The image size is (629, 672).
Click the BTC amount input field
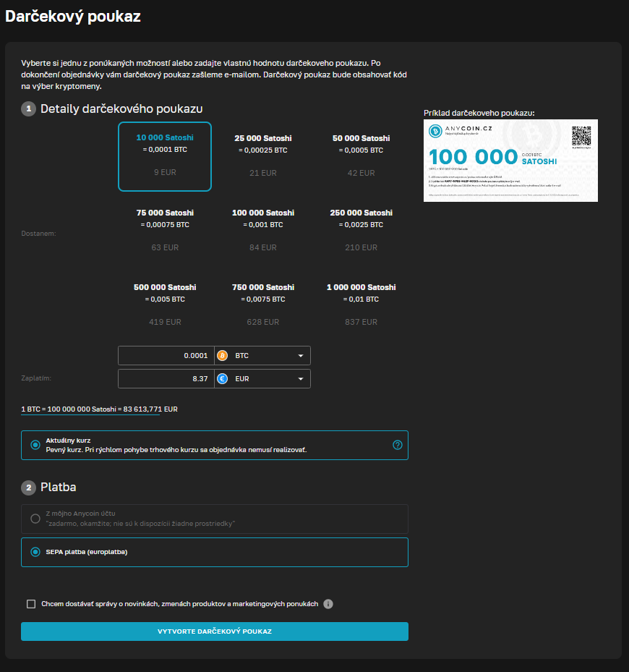click(x=166, y=355)
